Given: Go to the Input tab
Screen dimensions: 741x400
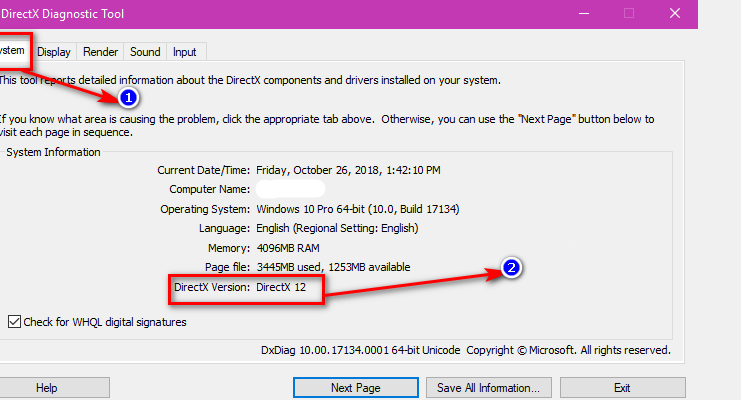Looking at the screenshot, I should click(184, 52).
